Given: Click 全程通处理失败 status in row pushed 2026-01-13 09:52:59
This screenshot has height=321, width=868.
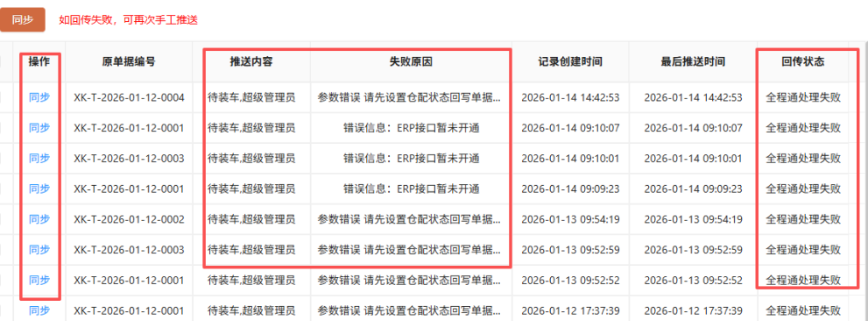Looking at the screenshot, I should tap(803, 250).
